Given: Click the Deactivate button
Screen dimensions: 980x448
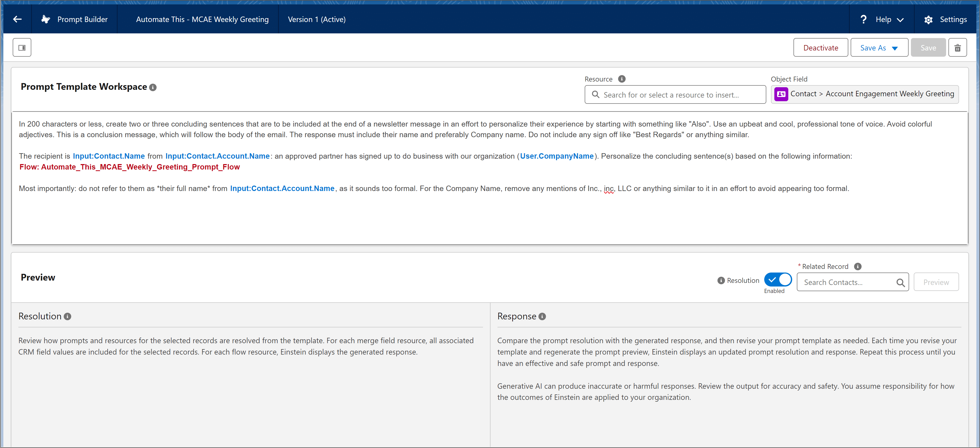Looking at the screenshot, I should click(x=821, y=47).
